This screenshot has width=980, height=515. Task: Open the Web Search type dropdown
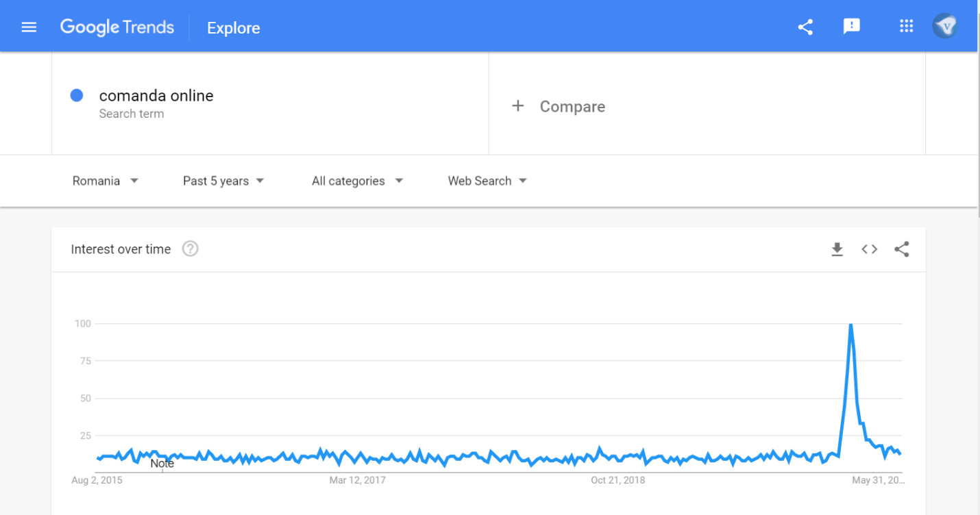click(x=487, y=181)
